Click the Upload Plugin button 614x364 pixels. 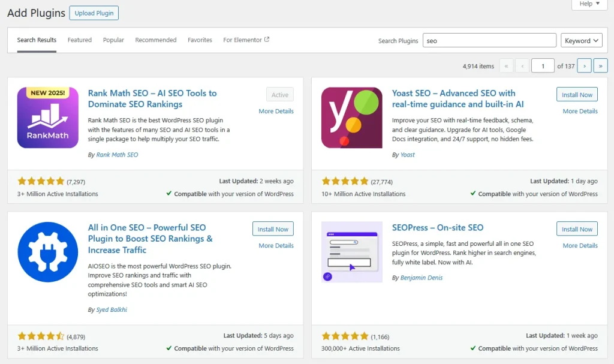coord(94,13)
